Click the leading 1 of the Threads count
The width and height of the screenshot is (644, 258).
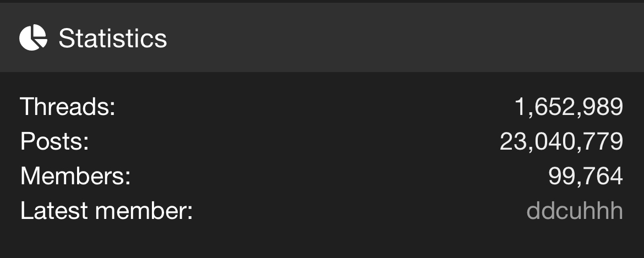(520, 107)
